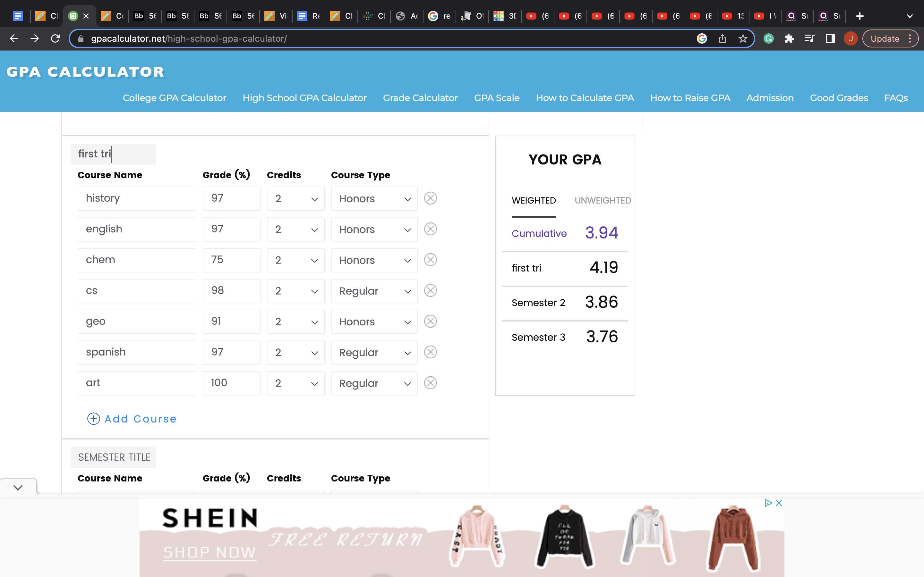Open the Chrome extensions puzzle icon
Screen dimensions: 924x577
789,38
